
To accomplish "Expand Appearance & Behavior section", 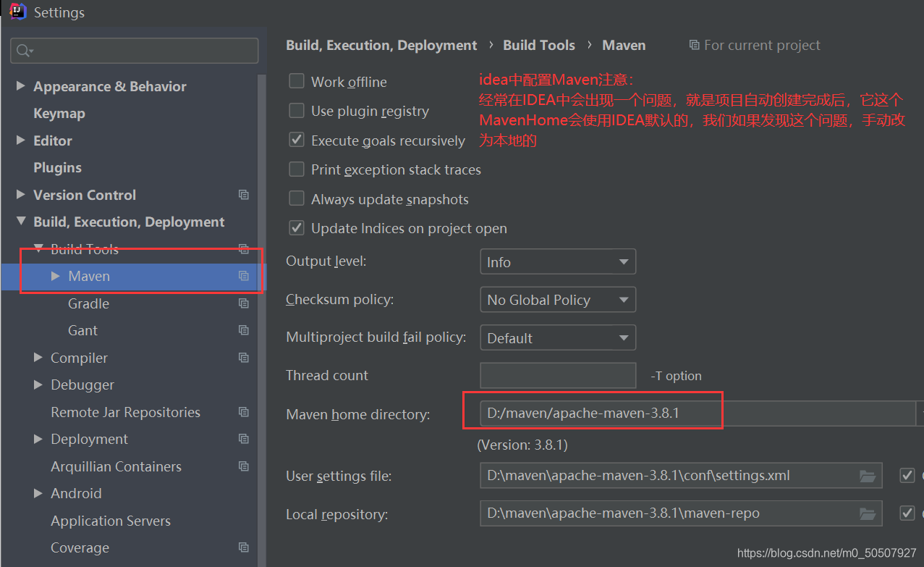I will coord(20,86).
